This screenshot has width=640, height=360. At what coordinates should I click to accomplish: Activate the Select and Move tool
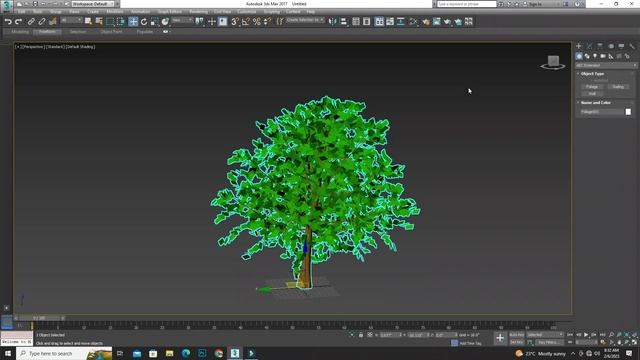tap(133, 22)
